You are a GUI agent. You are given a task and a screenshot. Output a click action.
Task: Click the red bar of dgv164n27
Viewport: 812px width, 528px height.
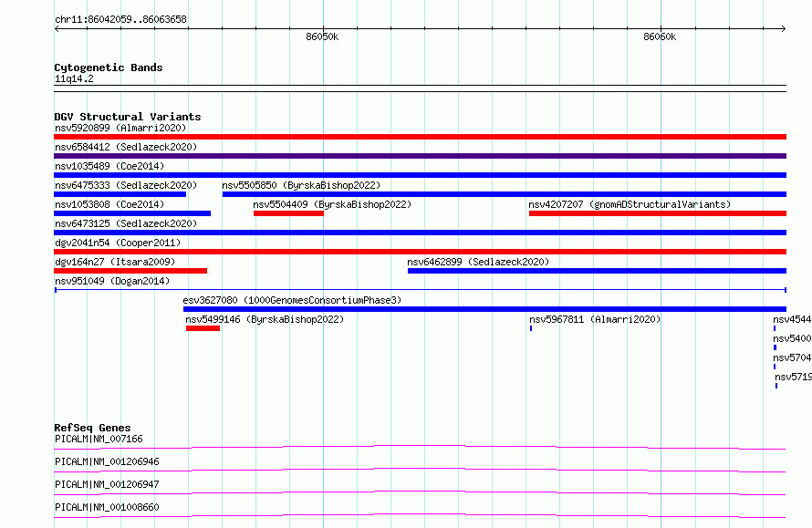pos(130,271)
